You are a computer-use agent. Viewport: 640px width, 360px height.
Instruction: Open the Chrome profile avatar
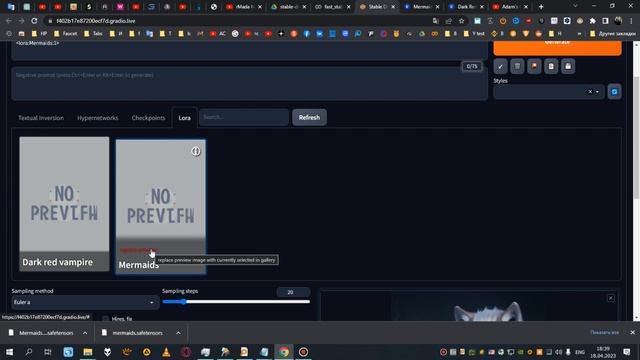point(618,21)
